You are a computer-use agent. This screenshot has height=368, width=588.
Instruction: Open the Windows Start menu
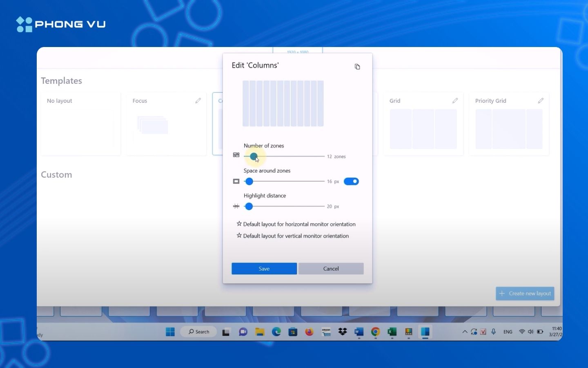tap(170, 332)
